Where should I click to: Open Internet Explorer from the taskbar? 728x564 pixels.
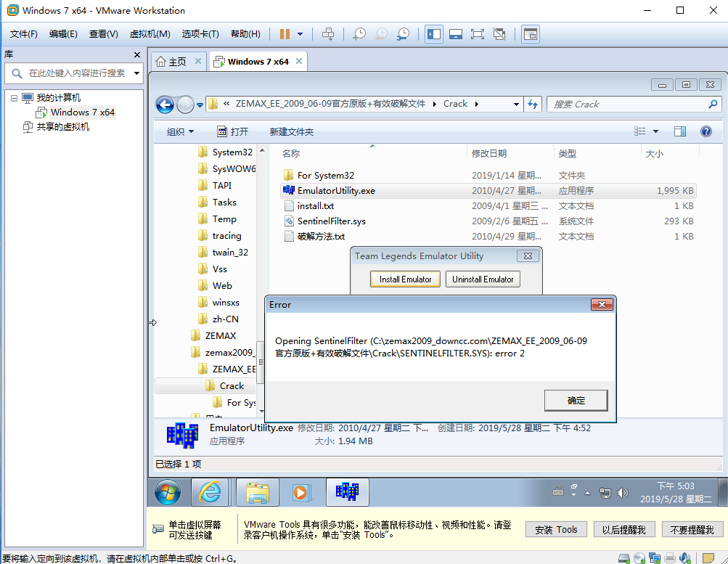tap(210, 493)
